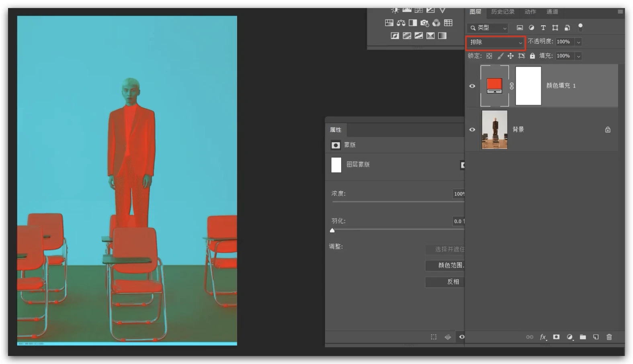This screenshot has height=364, width=633.
Task: Filter layers by text type
Action: (x=543, y=28)
